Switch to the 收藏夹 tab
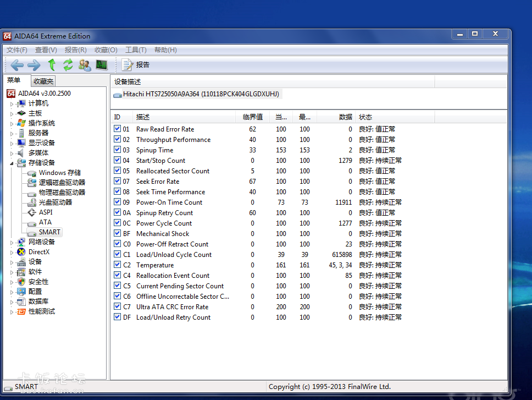Screen dimensions: 532x400 pyautogui.click(x=43, y=81)
